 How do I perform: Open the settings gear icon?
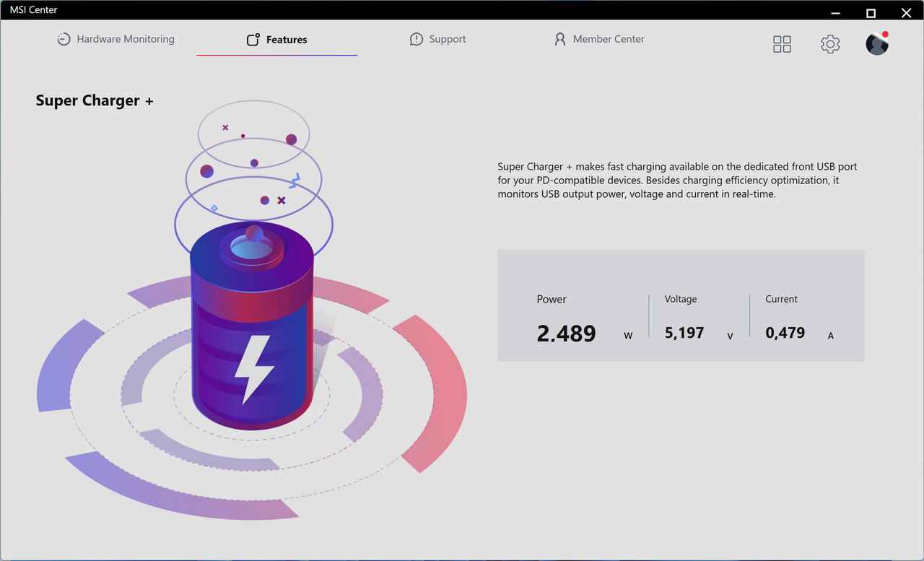pos(830,44)
